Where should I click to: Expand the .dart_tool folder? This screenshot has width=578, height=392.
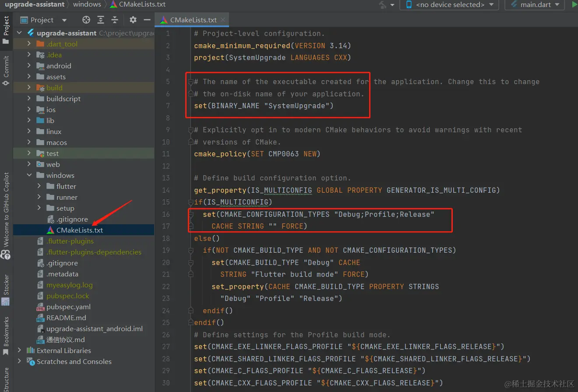pyautogui.click(x=29, y=44)
